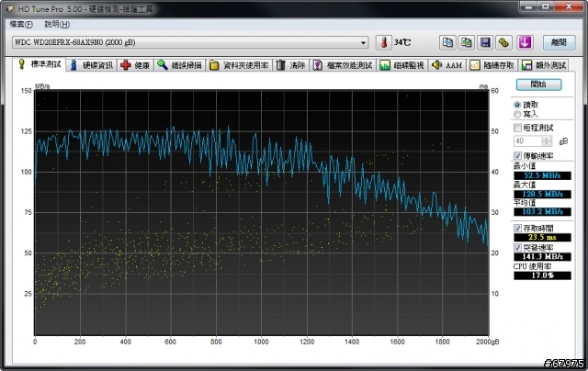Viewport: 588px width, 371px height.
Task: Copy info text to clipboard icon
Action: coord(447,42)
